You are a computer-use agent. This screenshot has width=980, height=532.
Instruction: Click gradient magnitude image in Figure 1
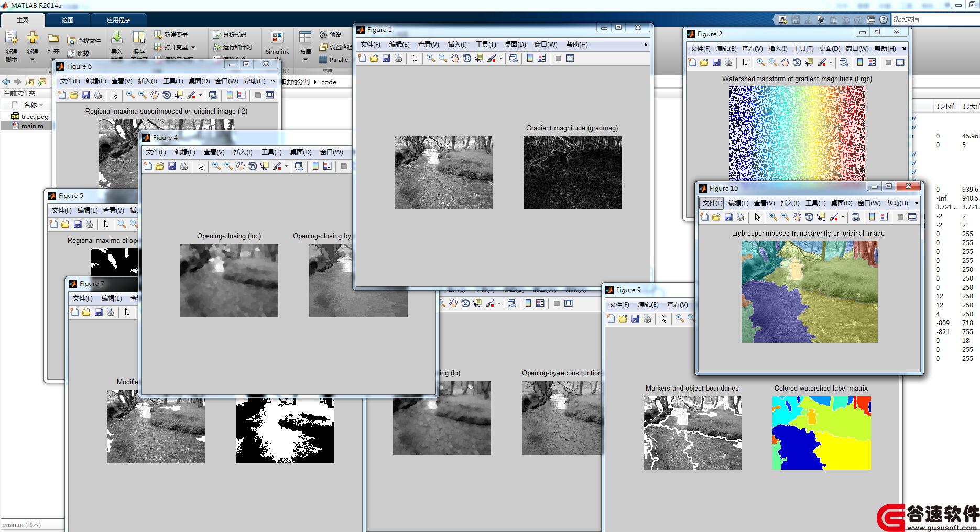[x=572, y=173]
